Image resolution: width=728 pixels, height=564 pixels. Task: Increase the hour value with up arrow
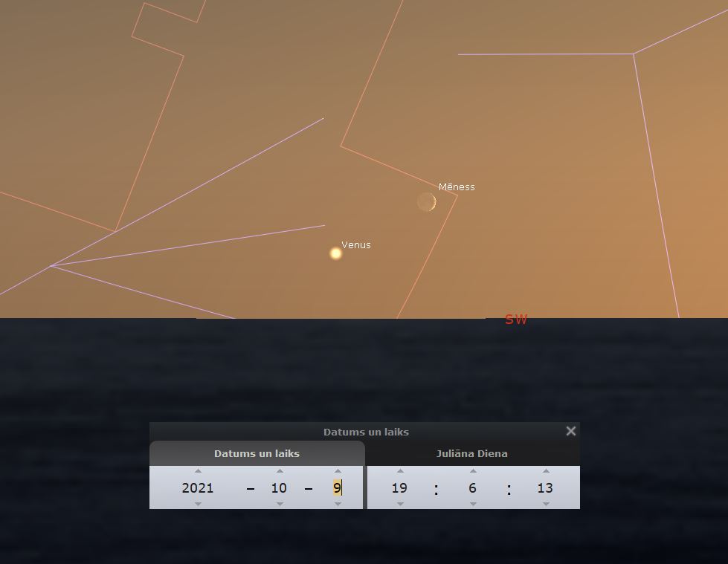point(400,471)
